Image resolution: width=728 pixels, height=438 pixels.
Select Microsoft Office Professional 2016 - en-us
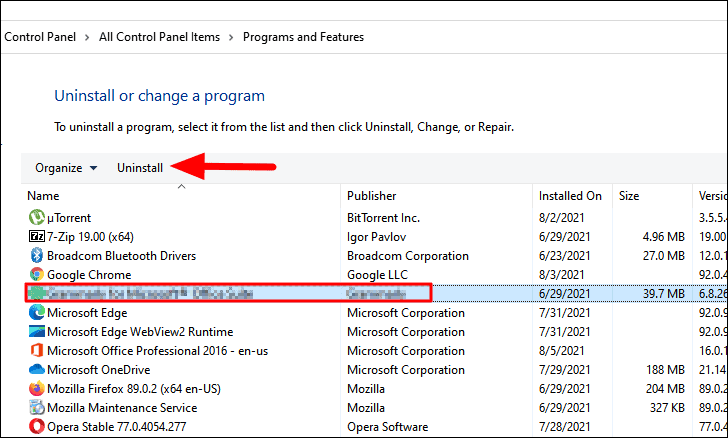(x=157, y=351)
